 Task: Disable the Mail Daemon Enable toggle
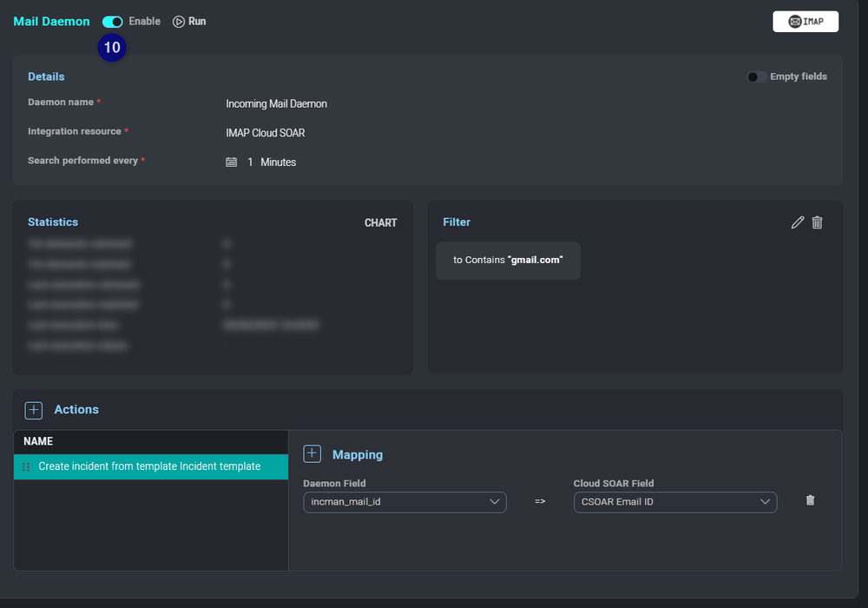coord(112,22)
